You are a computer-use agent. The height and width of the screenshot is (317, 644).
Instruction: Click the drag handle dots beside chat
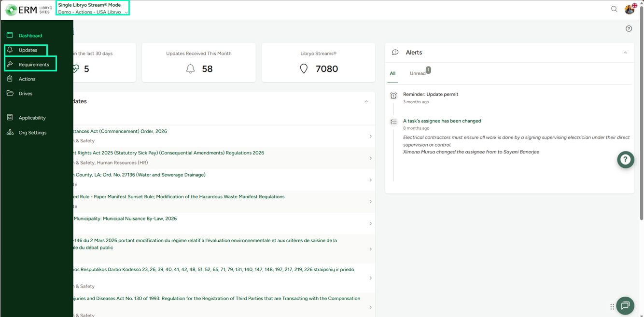(x=612, y=307)
